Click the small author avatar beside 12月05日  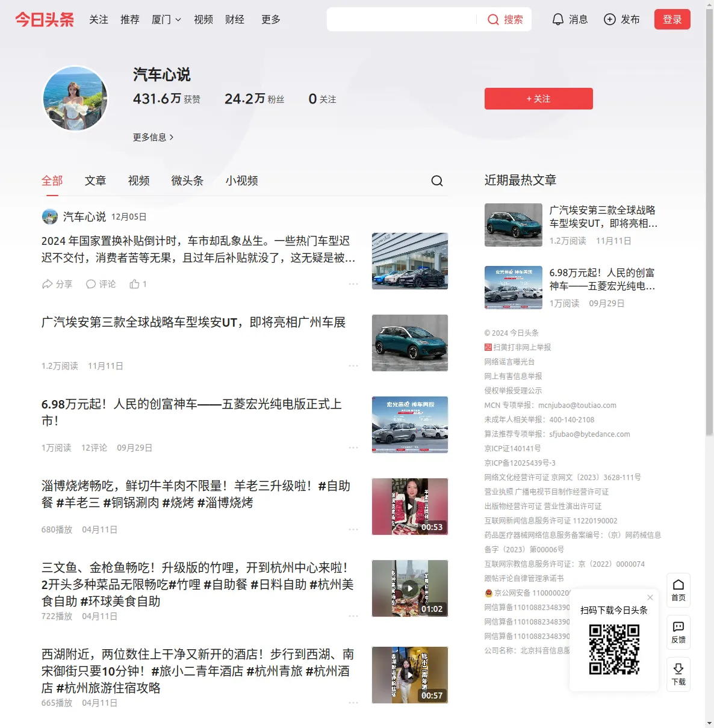coord(49,217)
